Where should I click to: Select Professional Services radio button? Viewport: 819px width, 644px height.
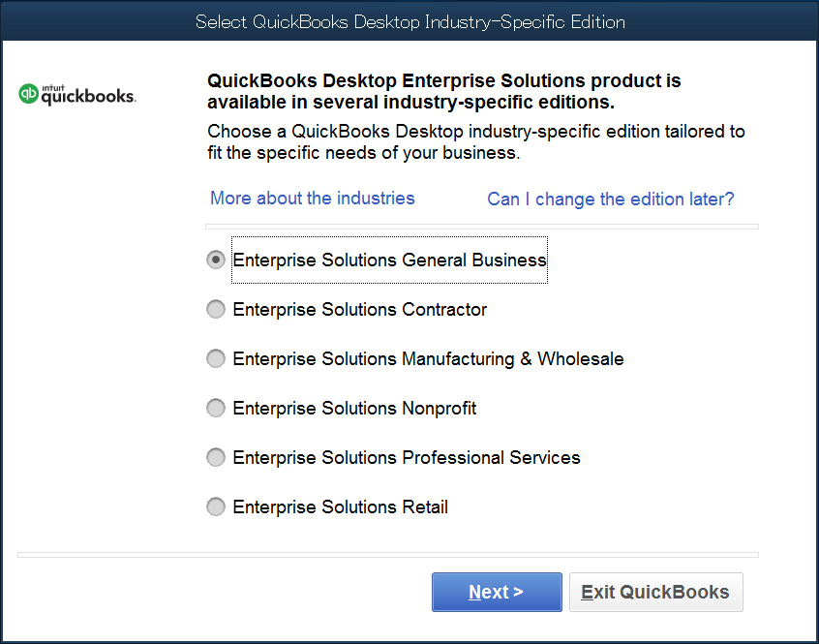[216, 457]
